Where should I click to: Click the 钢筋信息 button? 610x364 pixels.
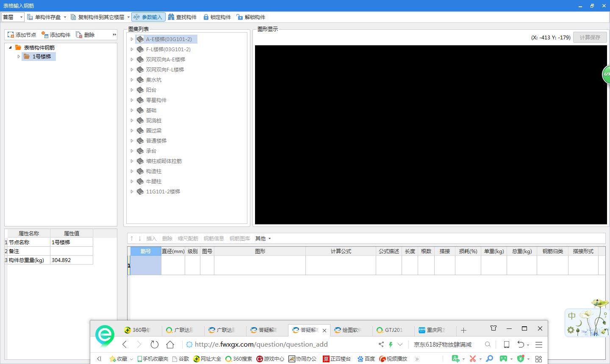tap(214, 238)
